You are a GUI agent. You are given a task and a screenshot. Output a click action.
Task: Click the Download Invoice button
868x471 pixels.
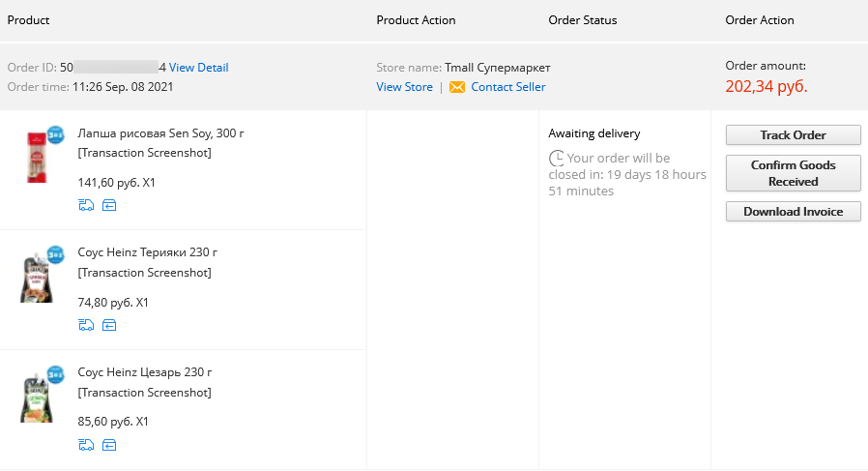[x=794, y=212]
